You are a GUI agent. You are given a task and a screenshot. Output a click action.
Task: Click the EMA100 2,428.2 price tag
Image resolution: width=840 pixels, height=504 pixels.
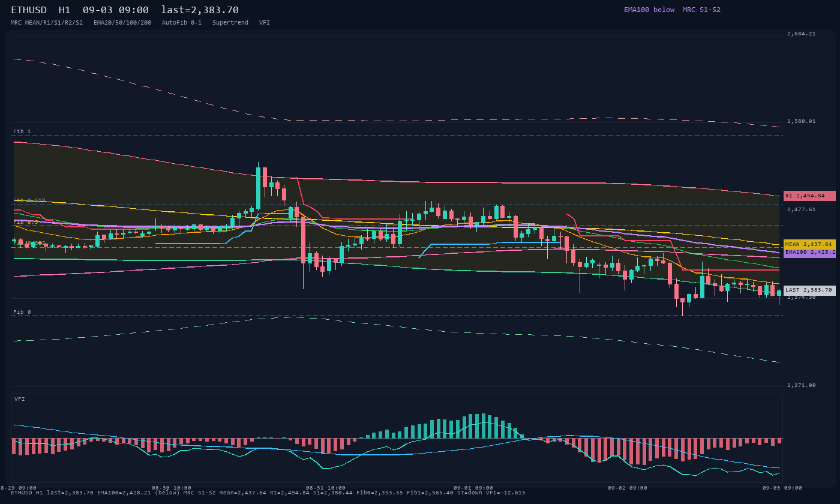click(x=809, y=253)
